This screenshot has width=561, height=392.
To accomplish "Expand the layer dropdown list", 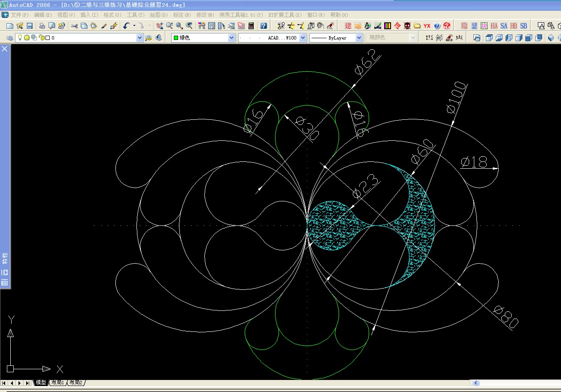I will (x=139, y=38).
